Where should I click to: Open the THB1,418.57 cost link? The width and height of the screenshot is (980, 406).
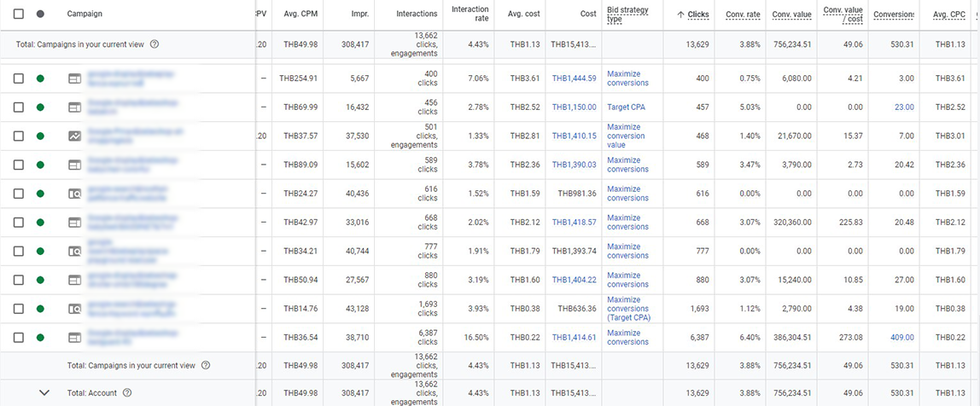[x=574, y=223]
